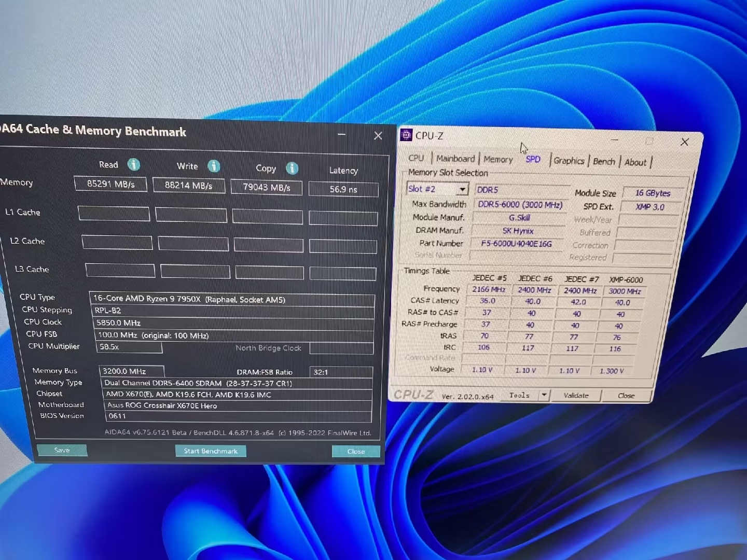Image resolution: width=747 pixels, height=560 pixels.
Task: Click the Validate button in CPU-Z
Action: 576,396
